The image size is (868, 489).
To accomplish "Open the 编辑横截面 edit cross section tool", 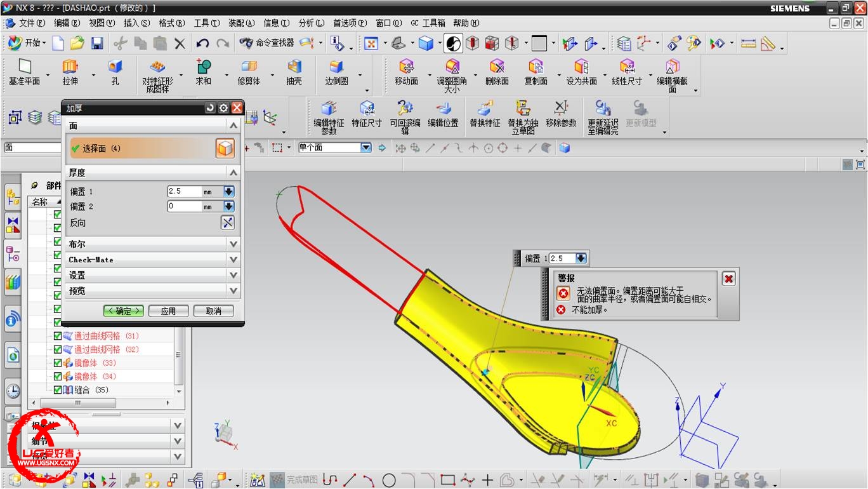I will (x=672, y=76).
